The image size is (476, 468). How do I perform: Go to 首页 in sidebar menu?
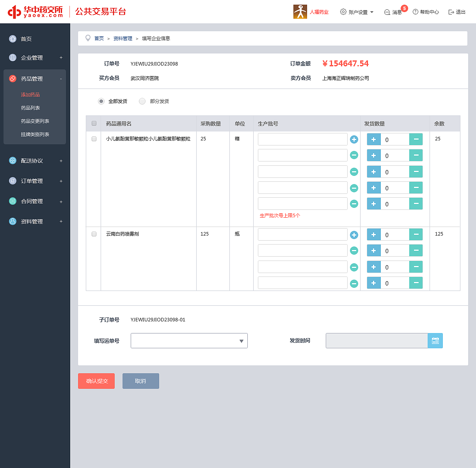tap(26, 39)
